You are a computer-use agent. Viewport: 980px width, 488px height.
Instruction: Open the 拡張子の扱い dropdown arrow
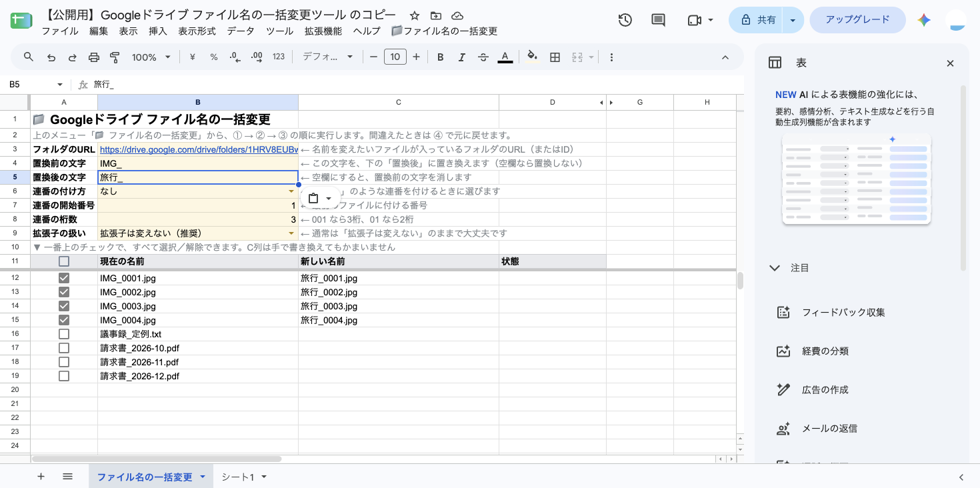pos(291,233)
